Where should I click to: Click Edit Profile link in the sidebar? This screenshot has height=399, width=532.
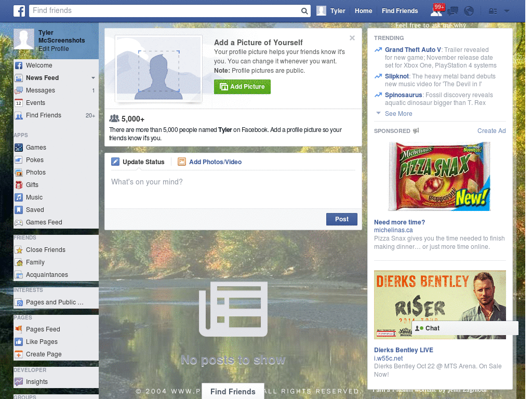click(x=54, y=48)
